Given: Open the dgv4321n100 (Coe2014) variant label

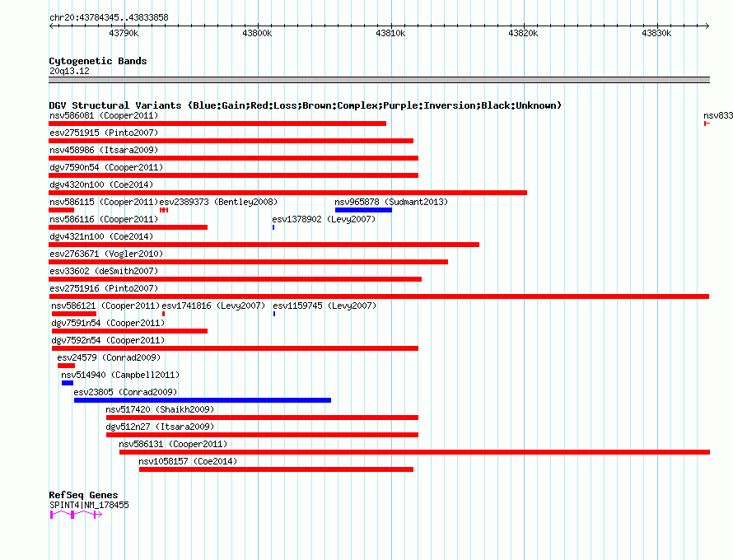Looking at the screenshot, I should click(101, 236).
